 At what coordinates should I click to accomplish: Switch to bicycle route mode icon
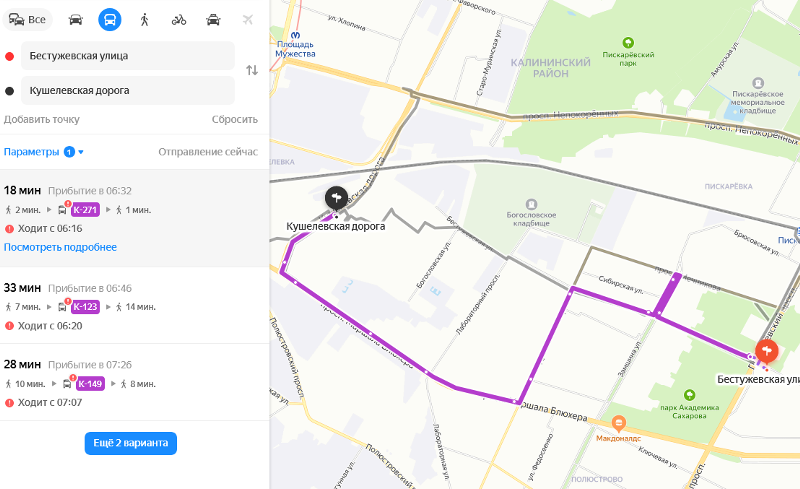click(179, 20)
